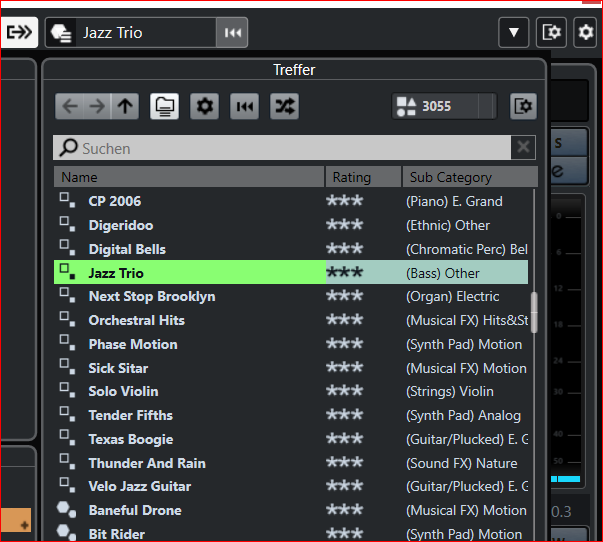Select the Solo Violin preset
The width and height of the screenshot is (603, 542).
click(123, 391)
